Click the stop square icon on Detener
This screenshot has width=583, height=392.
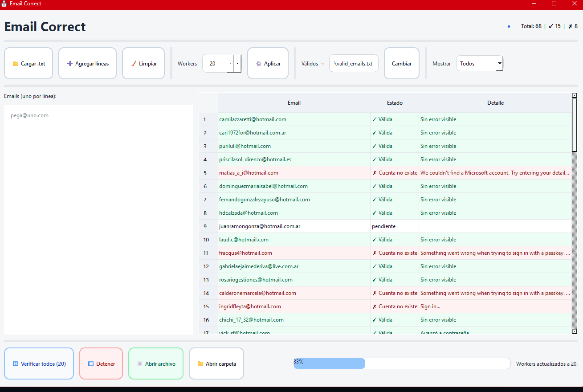[x=91, y=364]
